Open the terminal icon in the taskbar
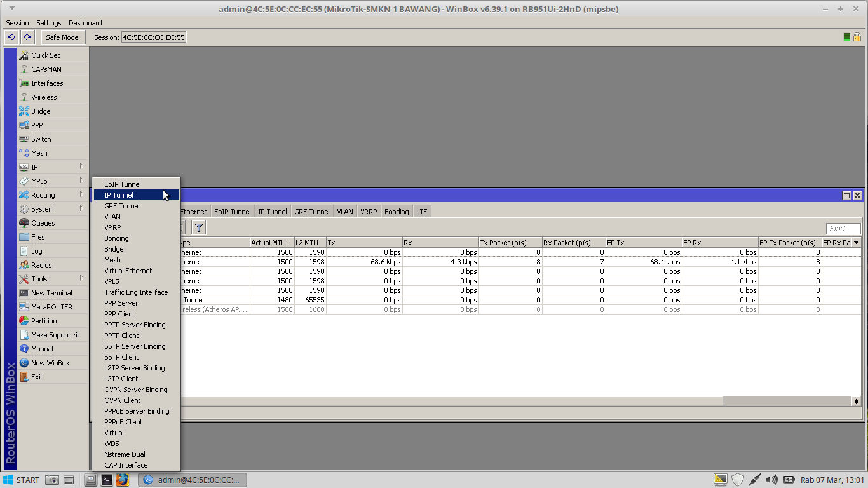The height and width of the screenshot is (488, 868). (107, 480)
